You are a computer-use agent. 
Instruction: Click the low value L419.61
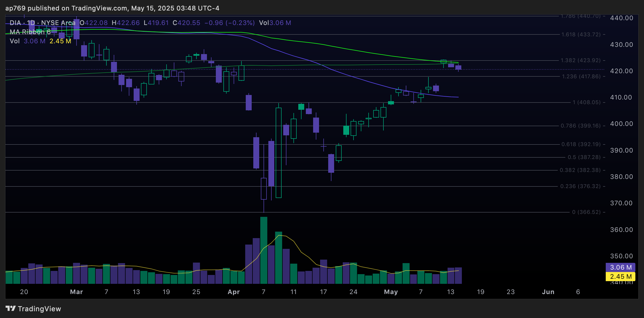pyautogui.click(x=156, y=23)
